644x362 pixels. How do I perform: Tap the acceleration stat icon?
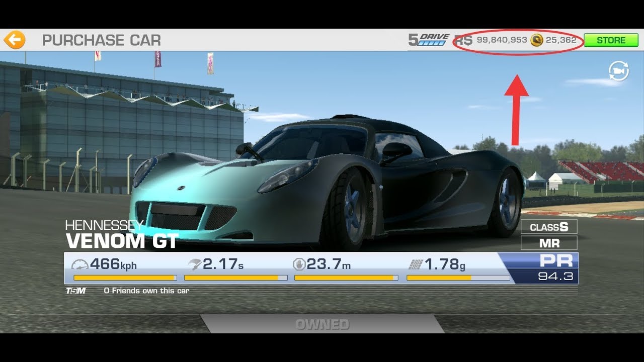(194, 264)
